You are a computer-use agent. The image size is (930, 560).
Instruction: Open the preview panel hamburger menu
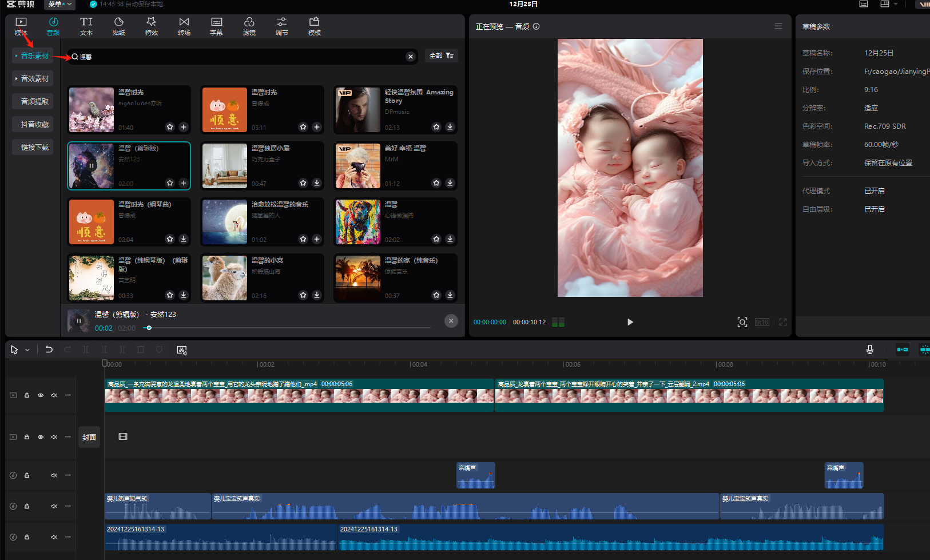point(778,26)
